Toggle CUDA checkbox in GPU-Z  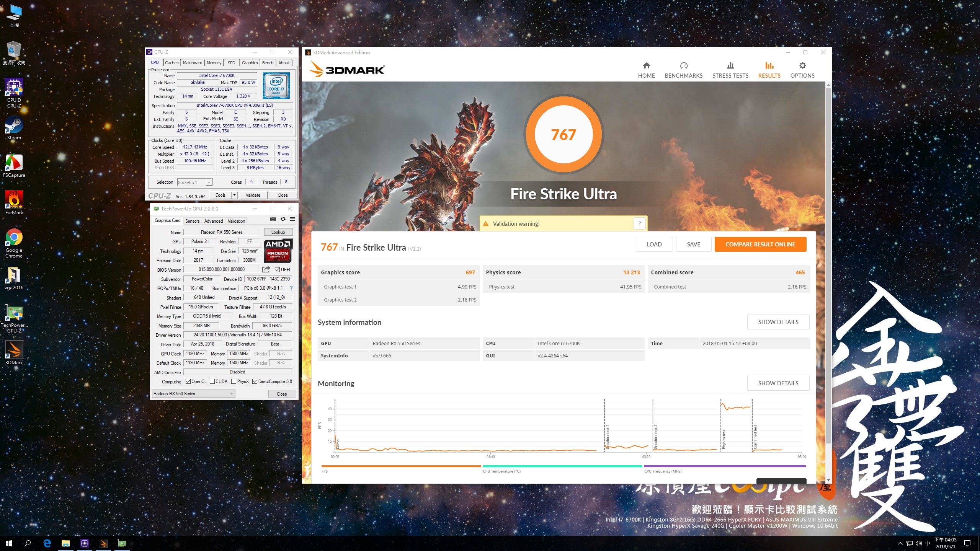click(x=212, y=381)
